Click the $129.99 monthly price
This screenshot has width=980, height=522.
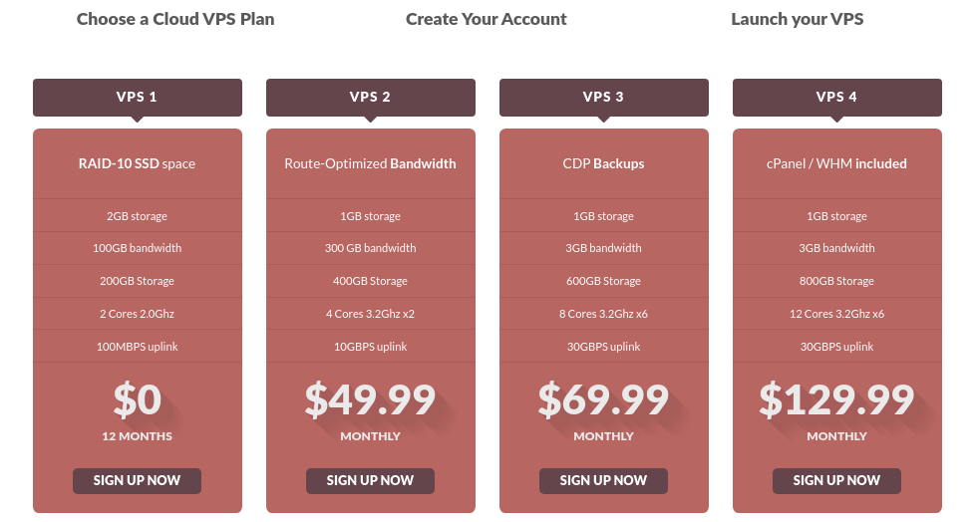point(837,400)
